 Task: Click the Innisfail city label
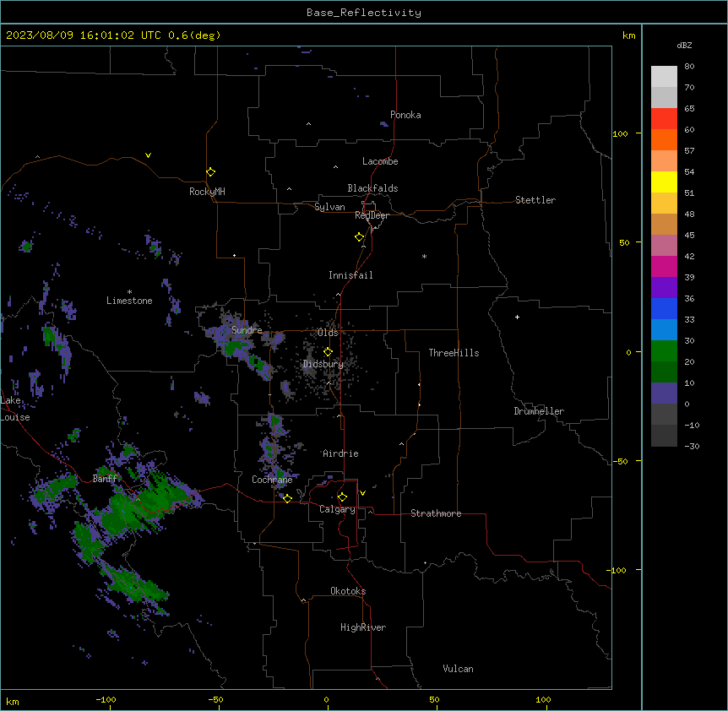(x=350, y=275)
